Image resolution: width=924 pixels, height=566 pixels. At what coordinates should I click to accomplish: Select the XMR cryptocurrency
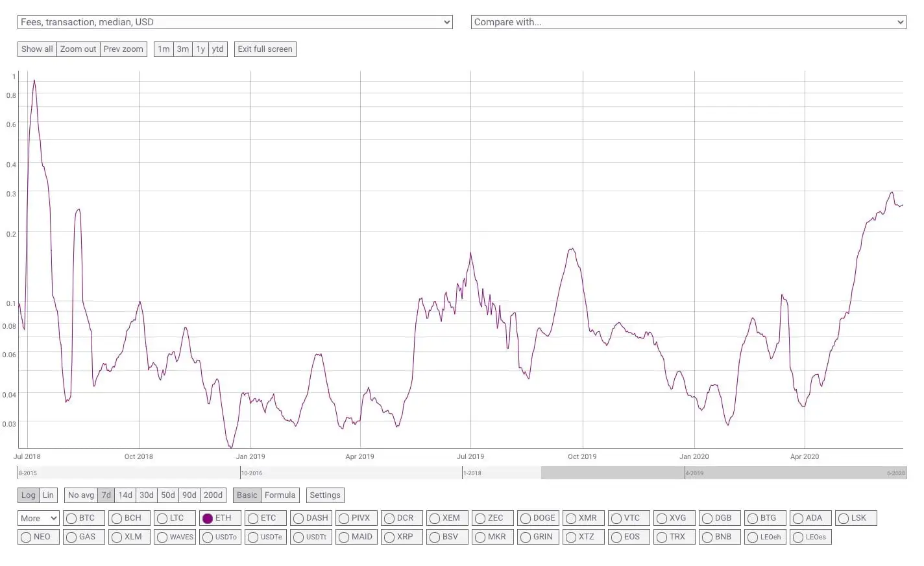[572, 518]
